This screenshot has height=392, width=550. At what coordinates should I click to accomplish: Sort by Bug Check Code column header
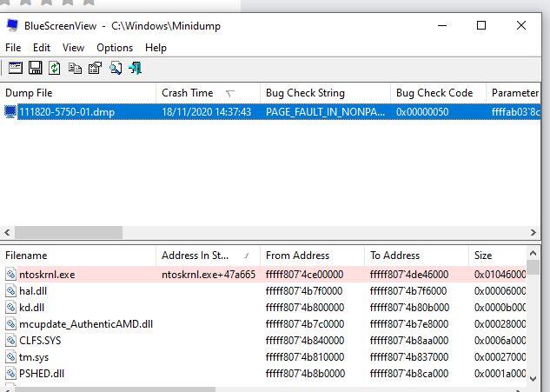coord(438,93)
